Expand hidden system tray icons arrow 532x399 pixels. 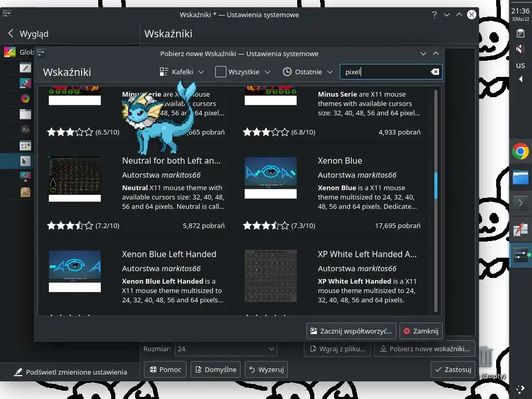tap(521, 79)
